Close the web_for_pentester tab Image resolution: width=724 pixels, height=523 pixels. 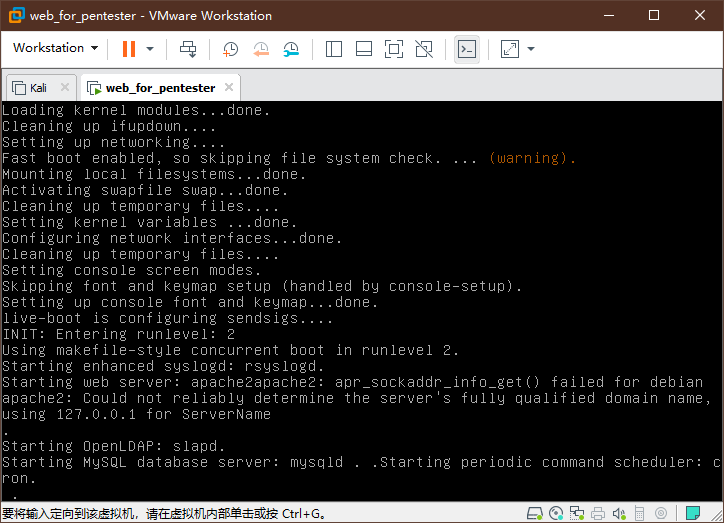[229, 87]
